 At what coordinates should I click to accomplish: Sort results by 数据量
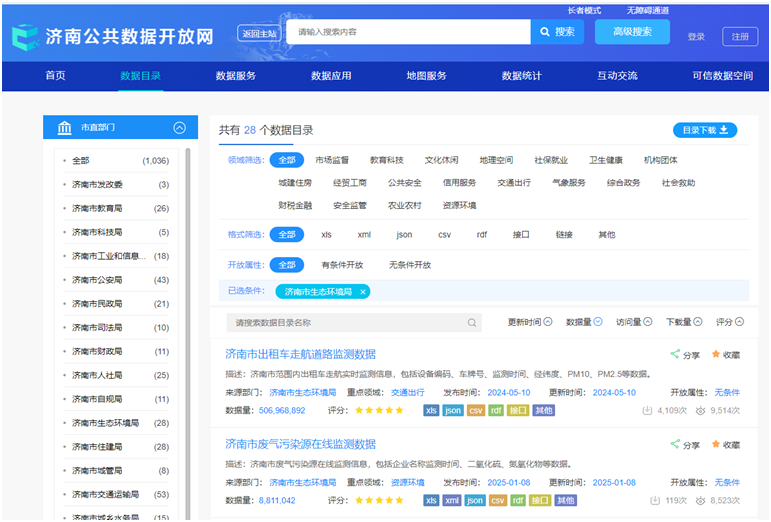[x=584, y=322]
